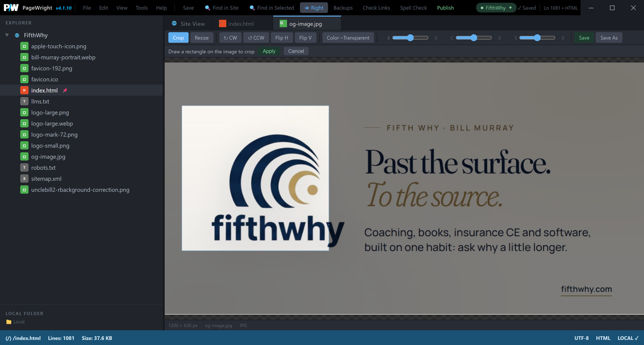Cancel the crop operation
644x345 pixels.
tap(296, 51)
